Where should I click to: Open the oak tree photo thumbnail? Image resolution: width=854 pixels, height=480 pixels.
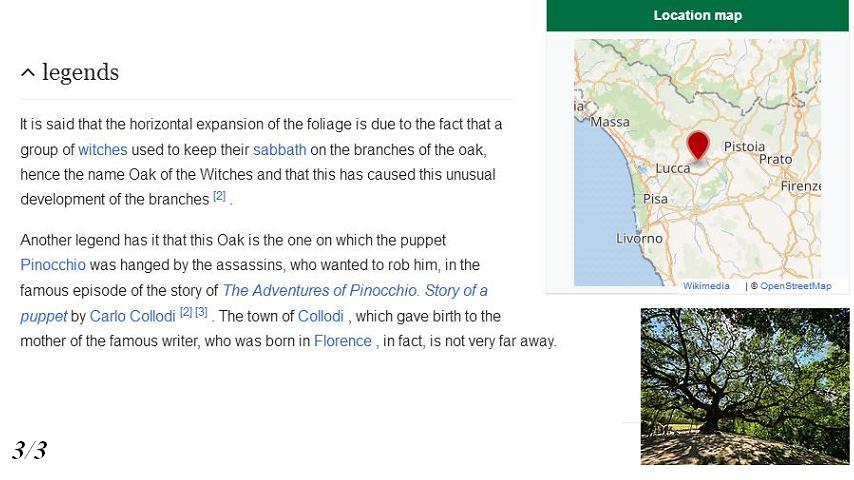point(745,386)
